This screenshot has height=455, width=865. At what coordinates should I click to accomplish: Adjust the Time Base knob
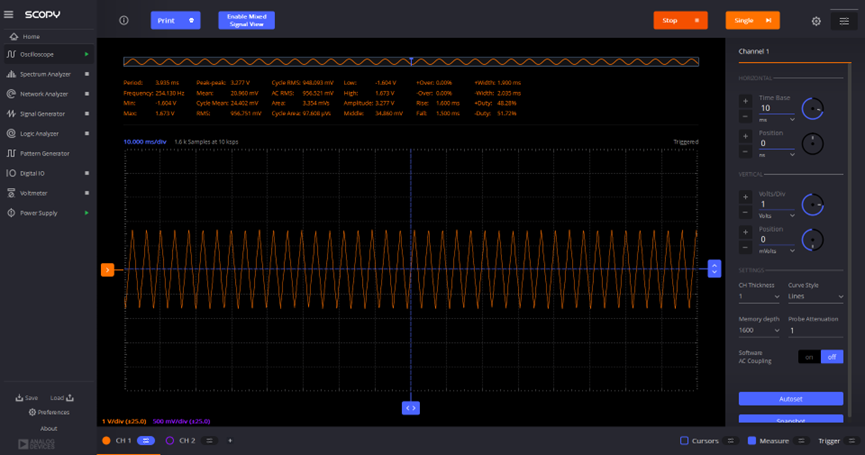point(813,109)
